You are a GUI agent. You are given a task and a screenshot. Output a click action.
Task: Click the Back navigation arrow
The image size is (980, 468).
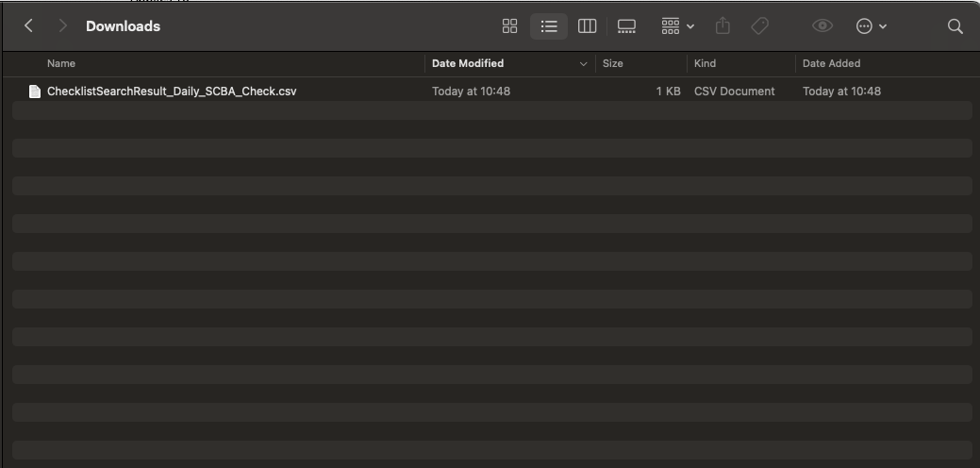28,26
